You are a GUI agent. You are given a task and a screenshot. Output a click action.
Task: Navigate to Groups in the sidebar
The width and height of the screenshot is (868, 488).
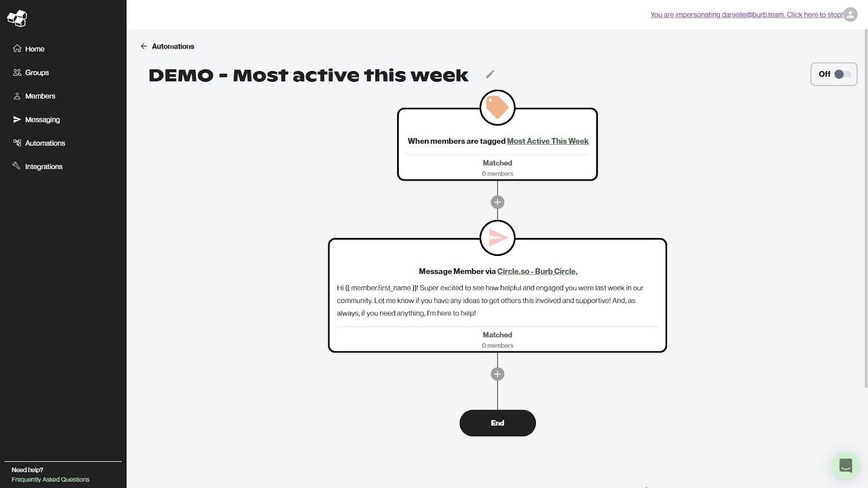[x=36, y=73]
